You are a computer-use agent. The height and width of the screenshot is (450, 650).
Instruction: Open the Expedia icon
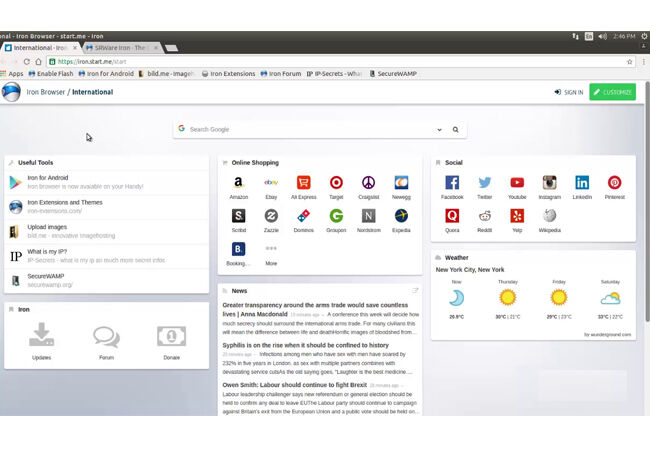401,216
